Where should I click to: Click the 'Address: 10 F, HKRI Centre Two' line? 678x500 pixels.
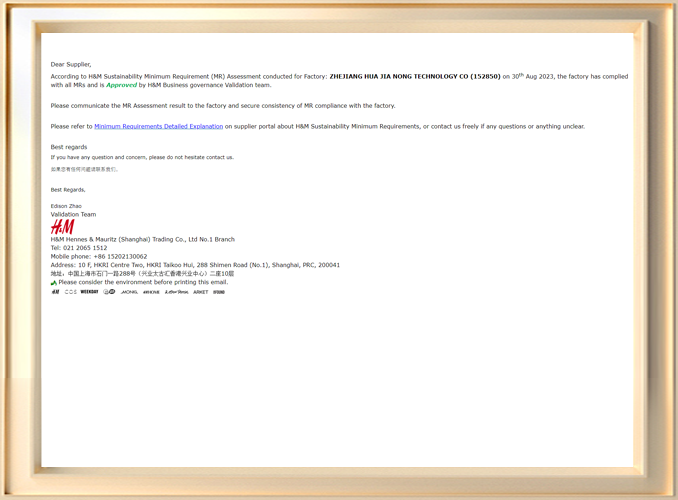(195, 265)
